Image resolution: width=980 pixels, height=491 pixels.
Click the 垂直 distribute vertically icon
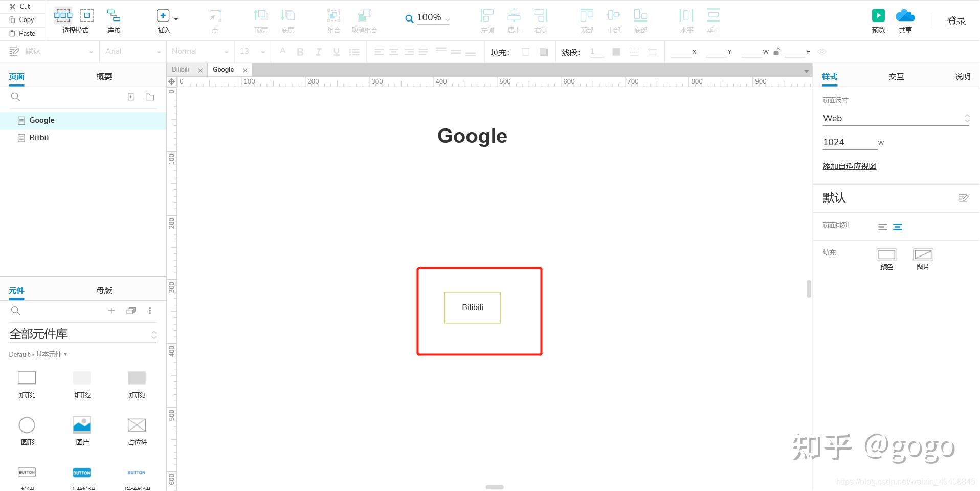pos(713,16)
